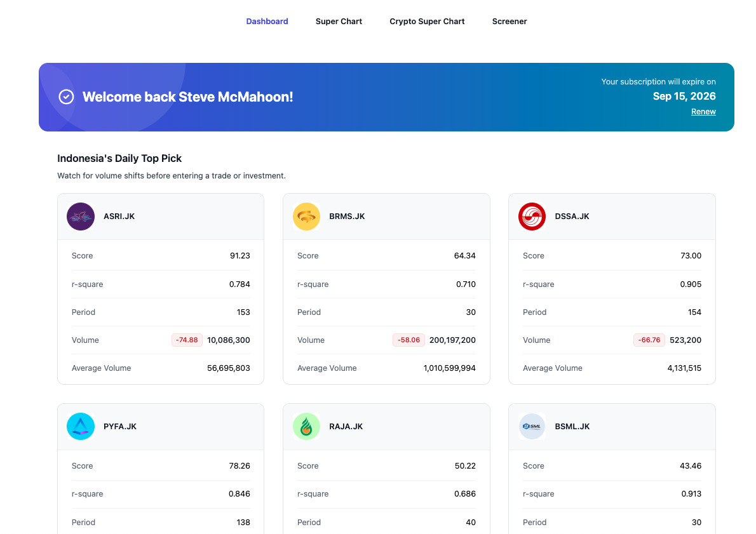Click the -66.76 volume badge on DSSA.JK

649,340
